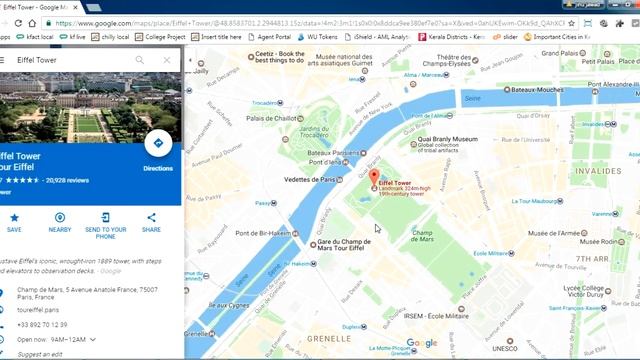
Task: Click the search magnifier icon
Action: pos(140,60)
